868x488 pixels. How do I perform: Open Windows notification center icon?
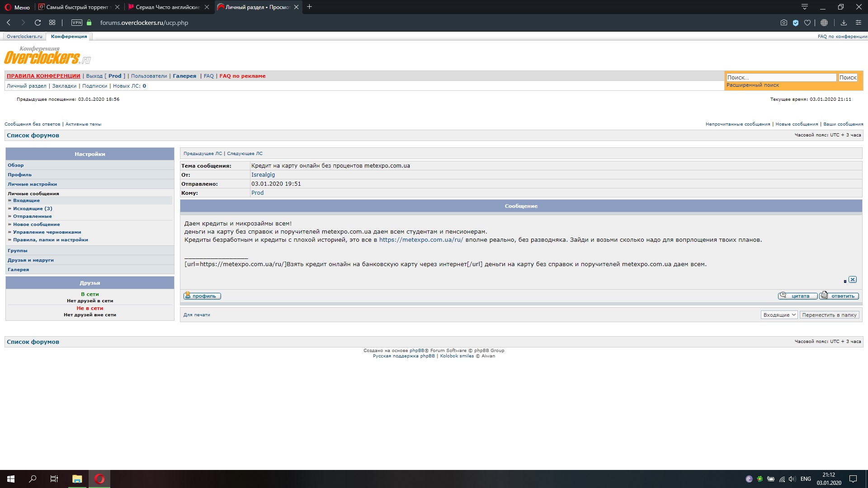point(853,479)
